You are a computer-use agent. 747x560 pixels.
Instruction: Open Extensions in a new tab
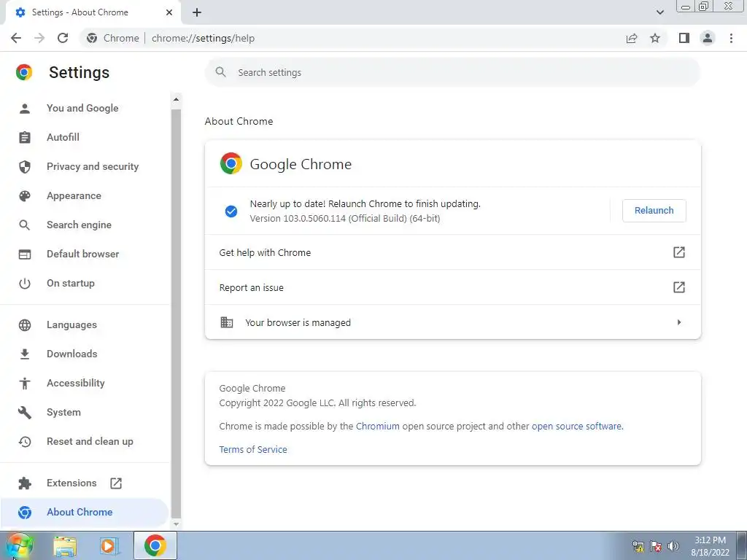click(71, 483)
